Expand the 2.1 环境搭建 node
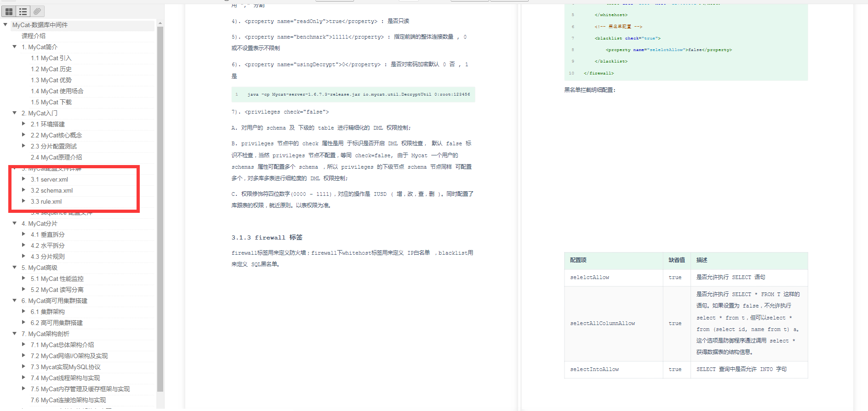Screen dimensions: 868x411 pos(24,124)
